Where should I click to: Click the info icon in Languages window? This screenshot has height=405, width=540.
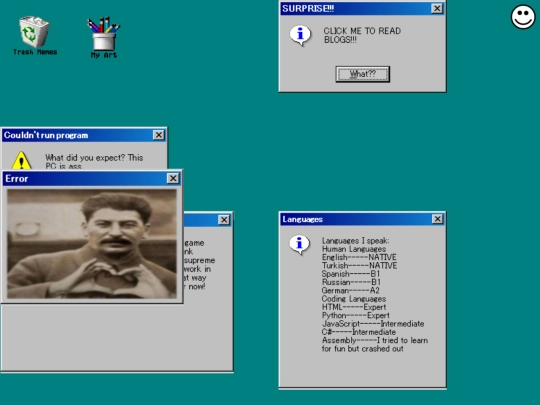coord(300,245)
